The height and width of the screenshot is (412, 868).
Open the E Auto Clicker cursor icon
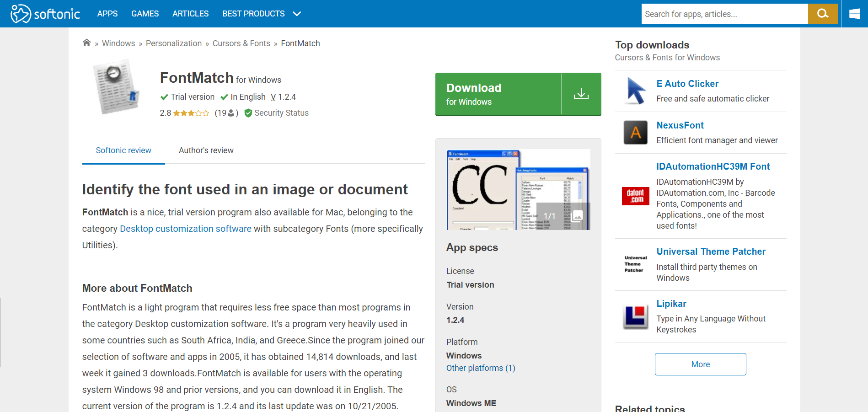pos(635,91)
